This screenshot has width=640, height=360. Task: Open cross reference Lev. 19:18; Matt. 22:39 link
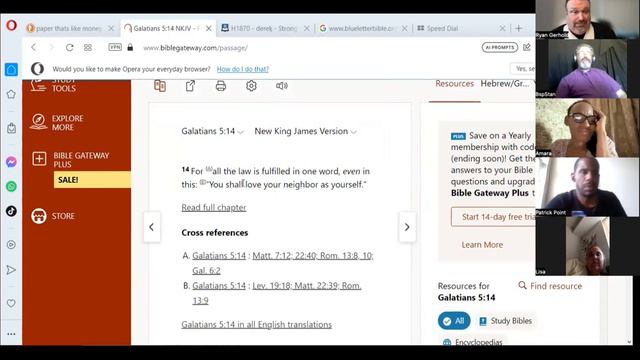307,286
